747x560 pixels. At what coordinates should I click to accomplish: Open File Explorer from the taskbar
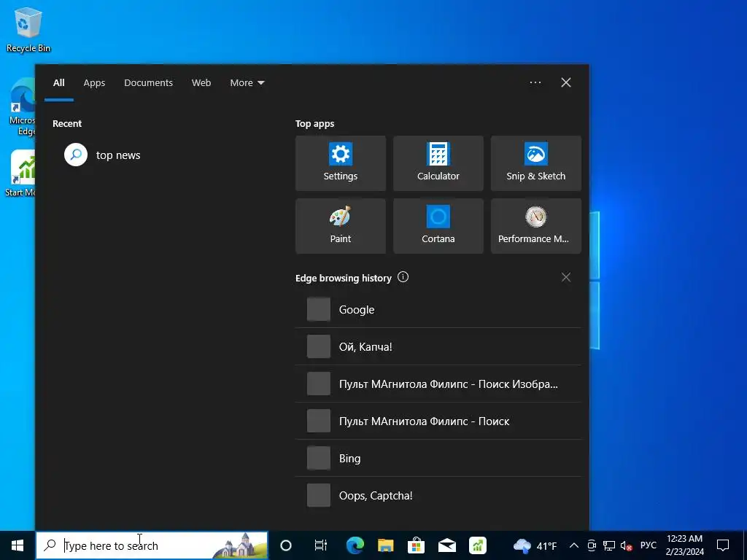tap(385, 545)
